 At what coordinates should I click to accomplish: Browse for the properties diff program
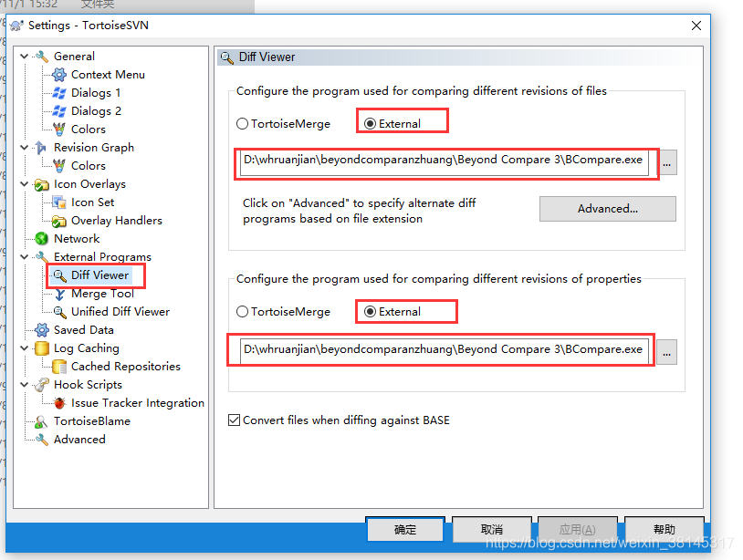click(x=666, y=352)
